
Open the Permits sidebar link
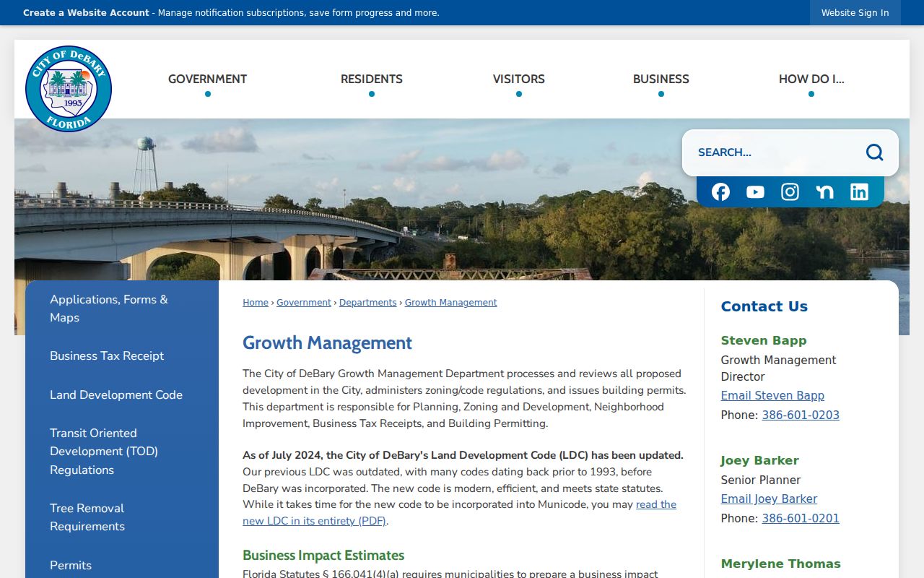[x=71, y=566]
